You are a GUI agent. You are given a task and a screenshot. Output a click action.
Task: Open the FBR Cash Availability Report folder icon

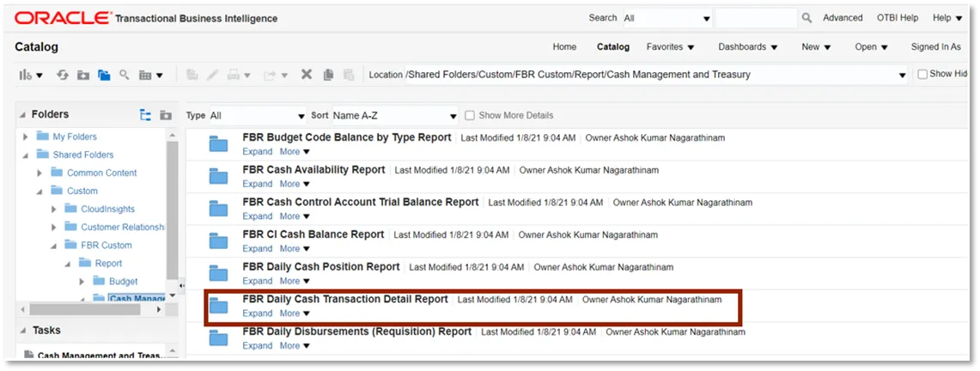point(219,177)
